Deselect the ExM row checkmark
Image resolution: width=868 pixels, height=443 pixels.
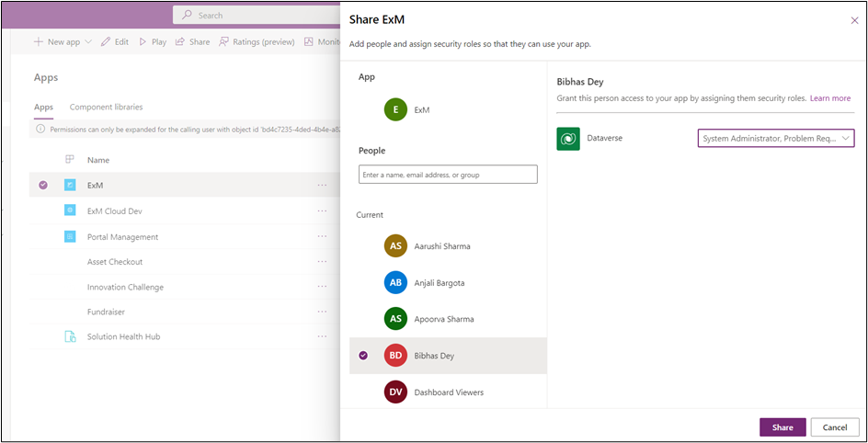coord(43,186)
